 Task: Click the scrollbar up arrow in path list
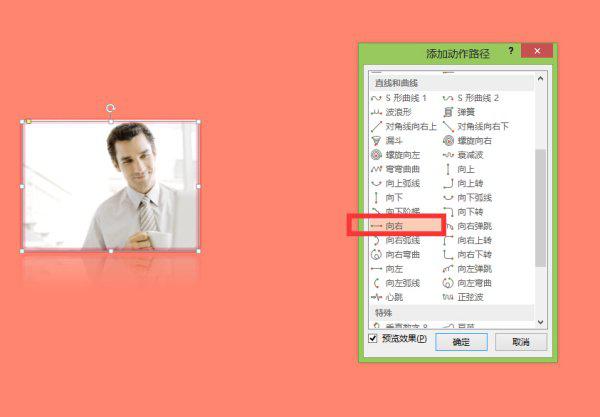(x=541, y=80)
